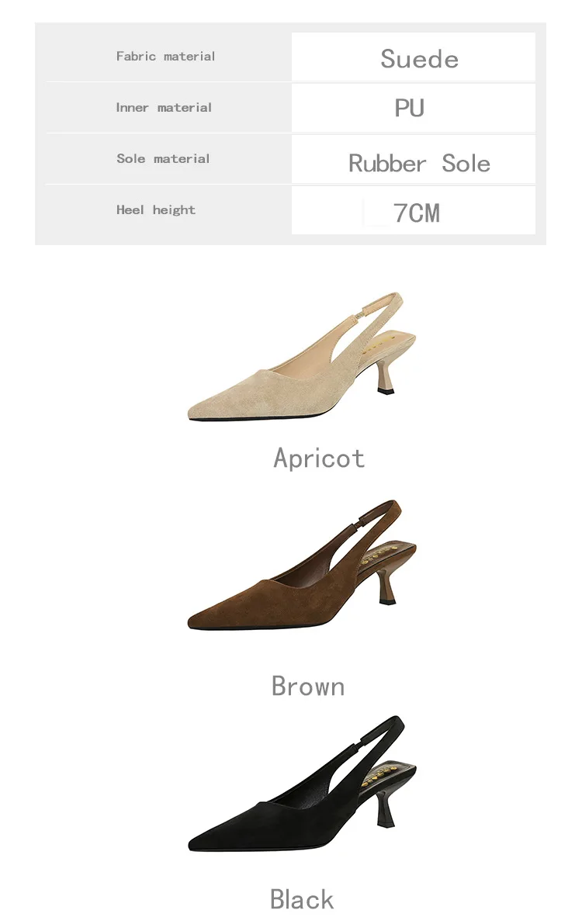This screenshot has width=582, height=924.
Task: Select the Brown color label
Action: [308, 686]
